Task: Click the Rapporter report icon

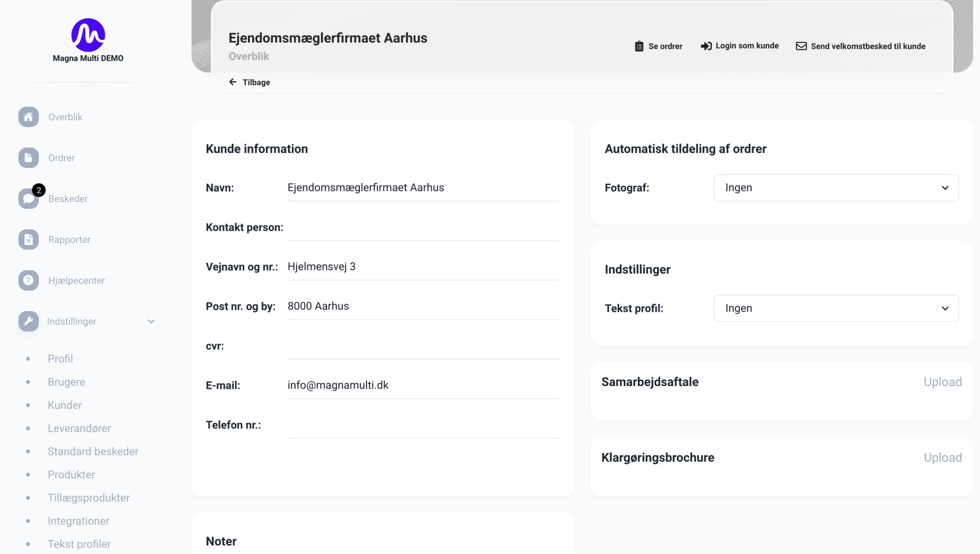Action: (x=29, y=239)
